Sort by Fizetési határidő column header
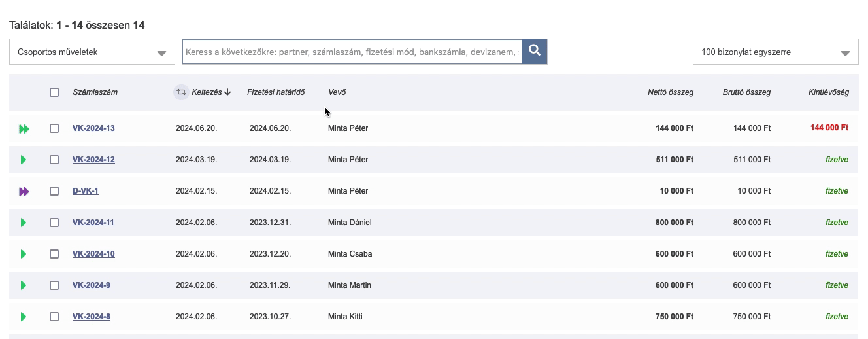868x339 pixels. tap(276, 92)
